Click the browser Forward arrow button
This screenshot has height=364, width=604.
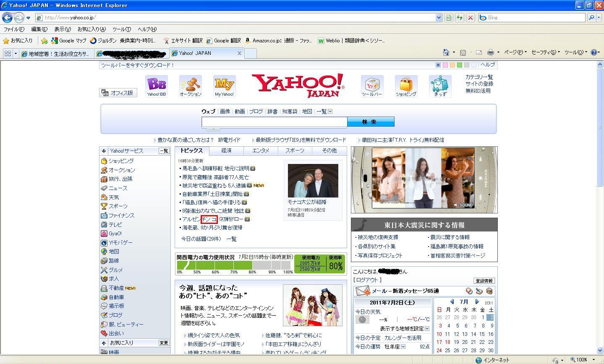click(x=19, y=18)
